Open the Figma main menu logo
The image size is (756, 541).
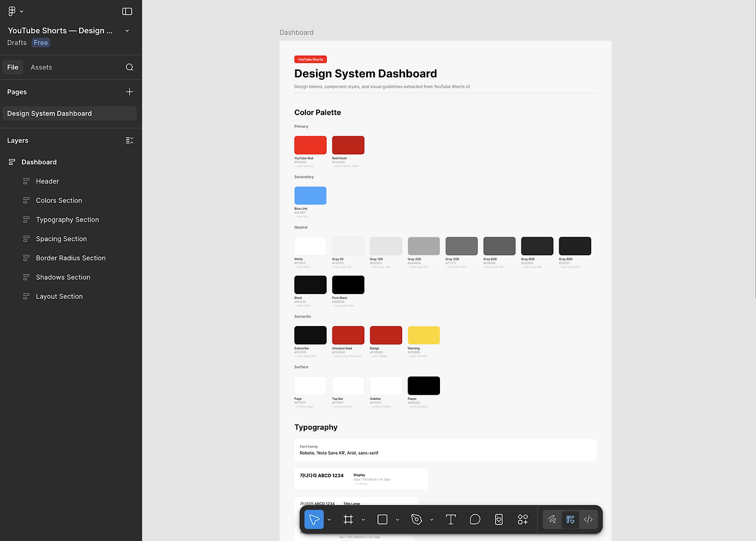[x=12, y=11]
